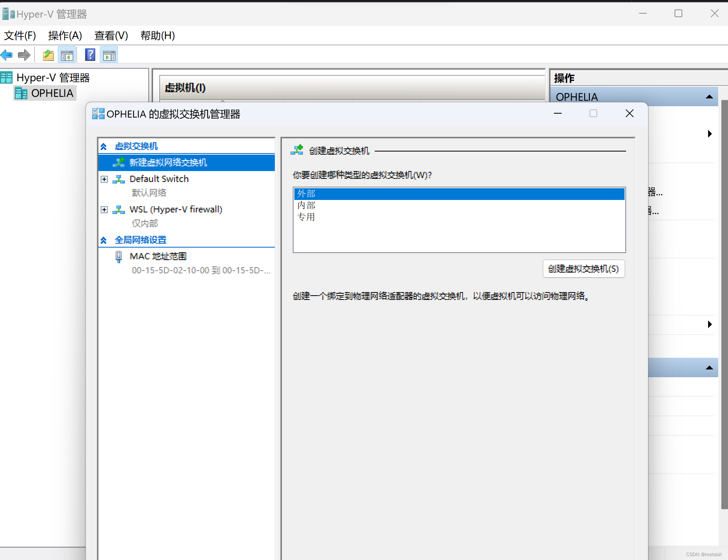
Task: Select the MAC 地址范围 setting
Action: [x=158, y=257]
